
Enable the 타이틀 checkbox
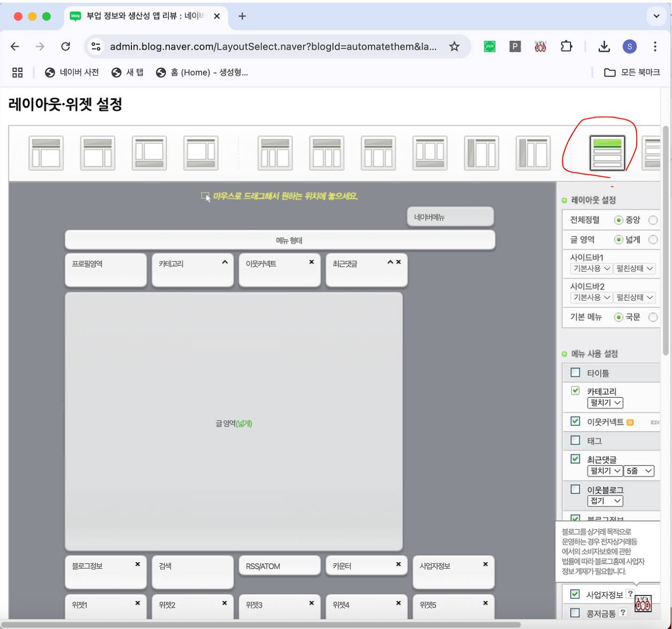click(575, 373)
